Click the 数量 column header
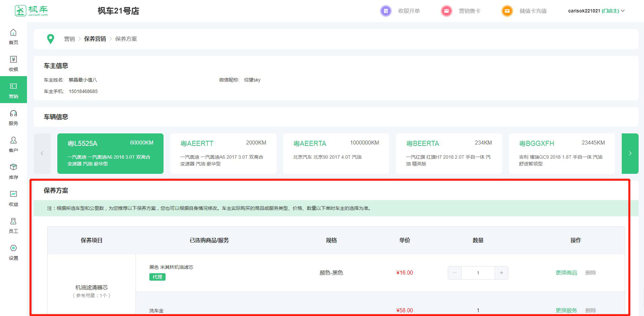The height and width of the screenshot is (316, 644). [x=478, y=240]
